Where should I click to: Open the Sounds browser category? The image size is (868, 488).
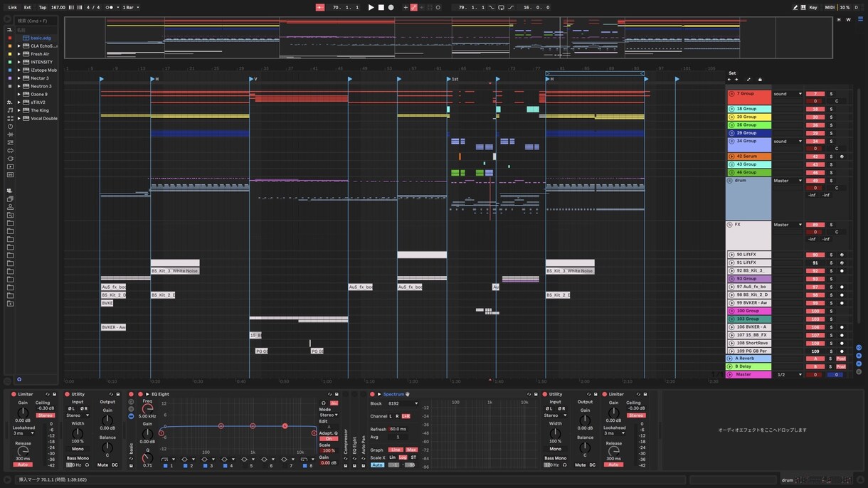(x=10, y=110)
